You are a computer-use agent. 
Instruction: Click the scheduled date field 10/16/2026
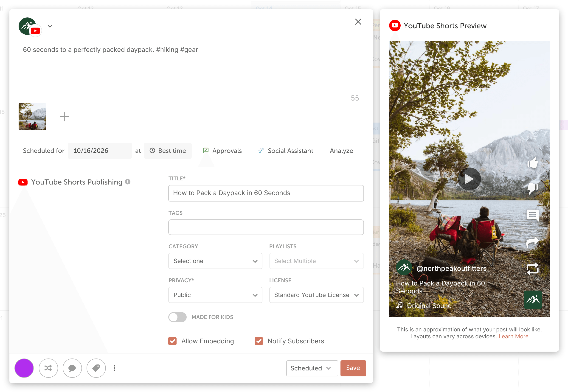tap(100, 151)
